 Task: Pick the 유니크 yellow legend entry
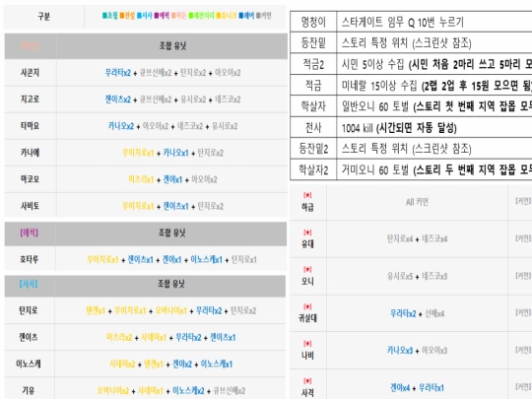coord(227,16)
